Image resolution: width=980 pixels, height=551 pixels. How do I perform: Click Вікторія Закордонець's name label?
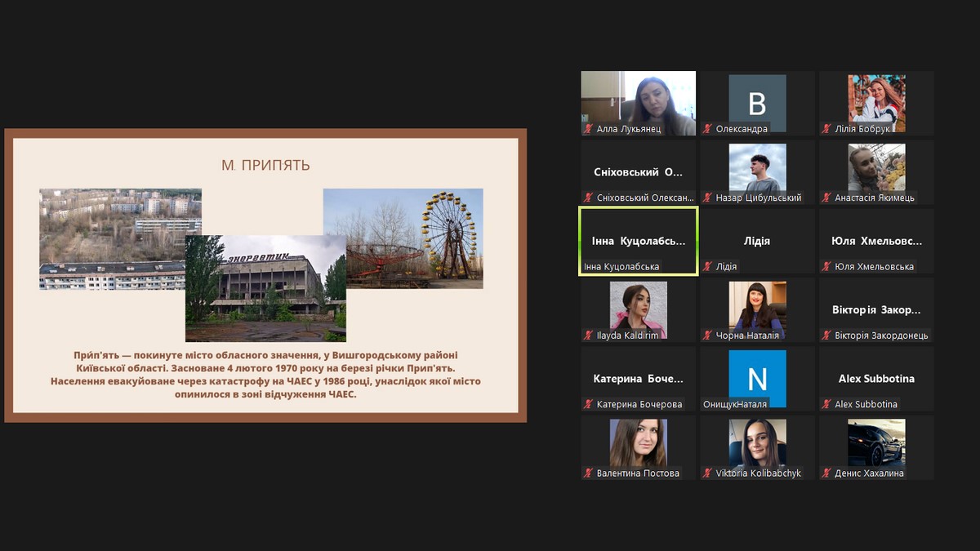pyautogui.click(x=881, y=335)
